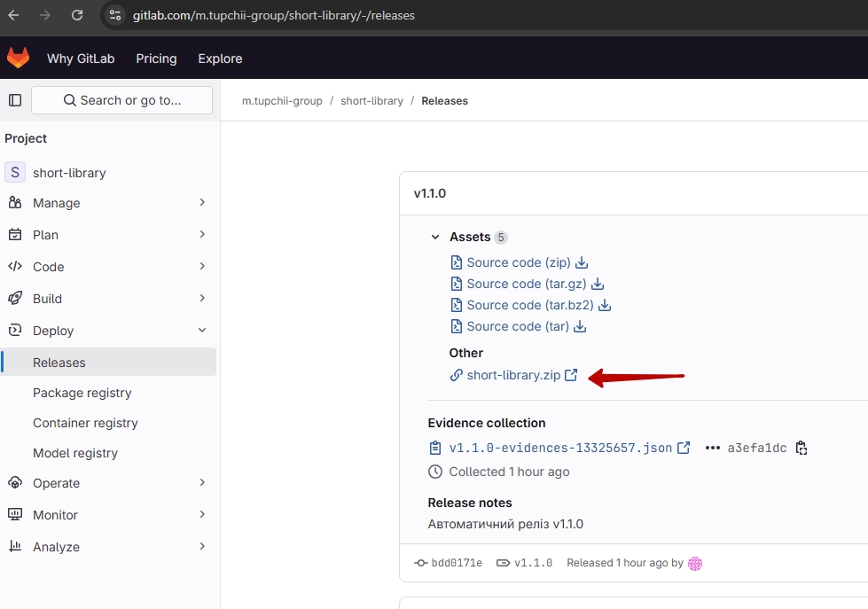Open the short-library.zip asset link
Viewport: 868px width, 609px height.
pos(513,375)
